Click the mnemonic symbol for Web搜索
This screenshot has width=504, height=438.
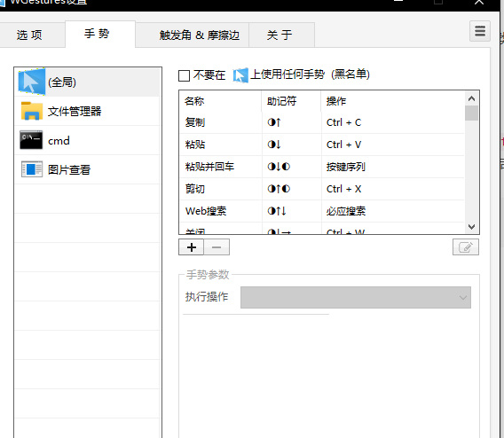[x=277, y=211]
